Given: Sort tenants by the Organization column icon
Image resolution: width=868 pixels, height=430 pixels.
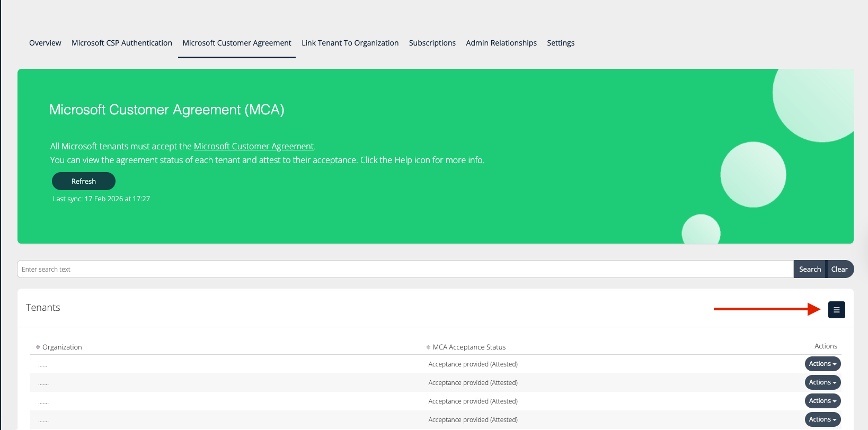Looking at the screenshot, I should pos(38,347).
